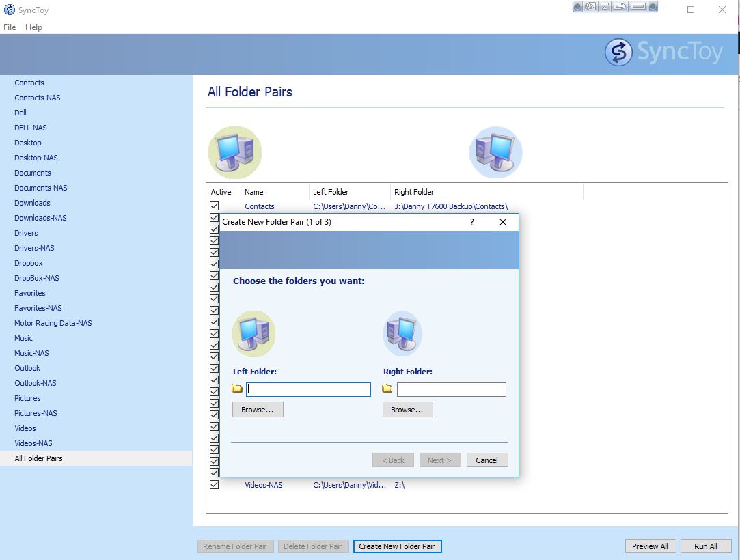740x560 pixels.
Task: Open the Dell folder pair
Action: click(x=20, y=113)
